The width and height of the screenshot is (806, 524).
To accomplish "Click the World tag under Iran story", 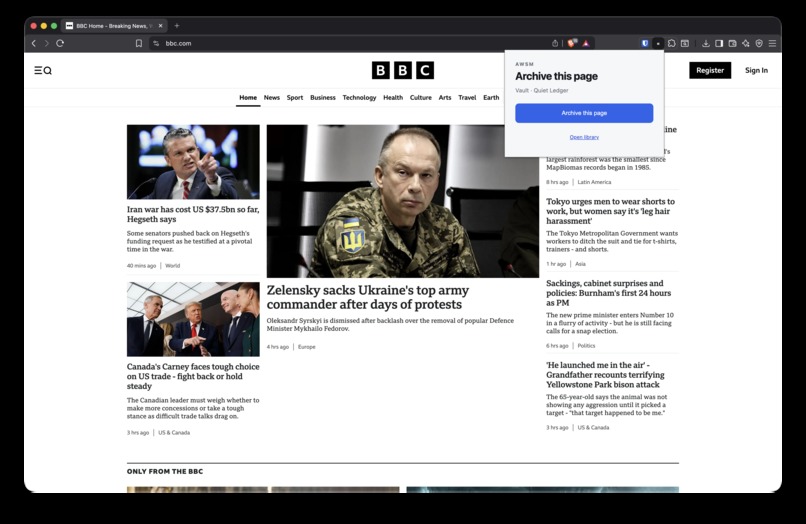I will (173, 266).
